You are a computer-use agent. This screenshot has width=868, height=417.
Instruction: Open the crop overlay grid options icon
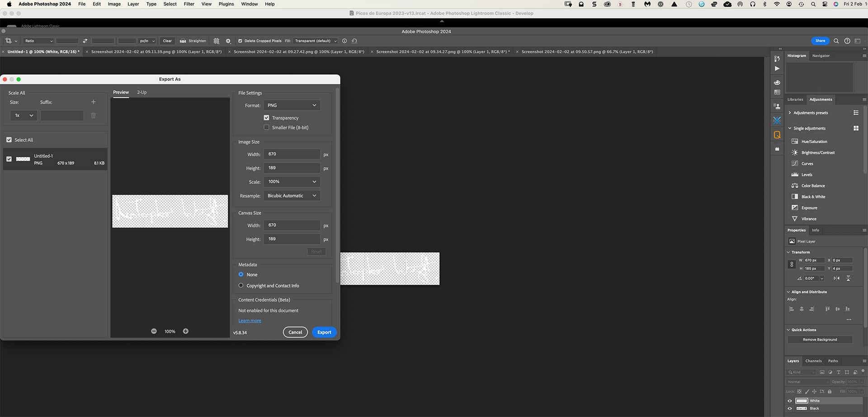point(216,41)
